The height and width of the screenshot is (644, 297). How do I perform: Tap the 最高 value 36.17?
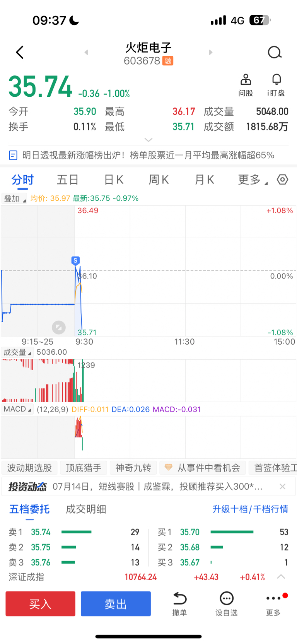(x=184, y=112)
